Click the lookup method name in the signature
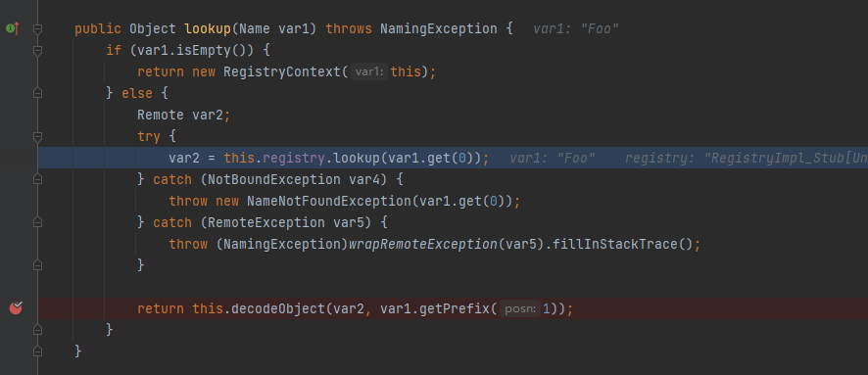 coord(208,28)
